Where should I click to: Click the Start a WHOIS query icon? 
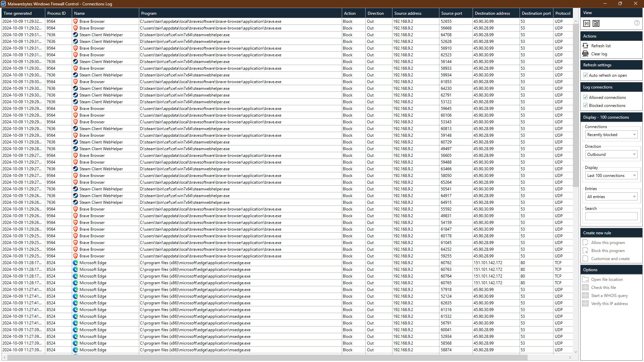(x=586, y=296)
